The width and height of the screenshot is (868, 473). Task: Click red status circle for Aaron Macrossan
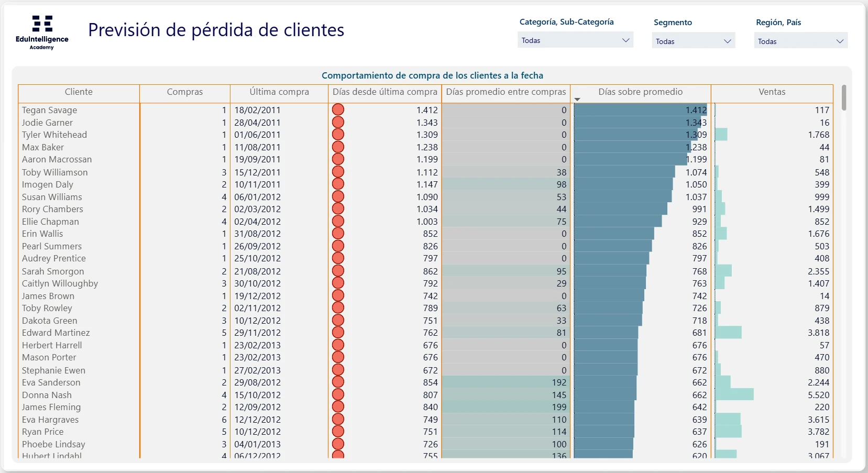(x=338, y=159)
